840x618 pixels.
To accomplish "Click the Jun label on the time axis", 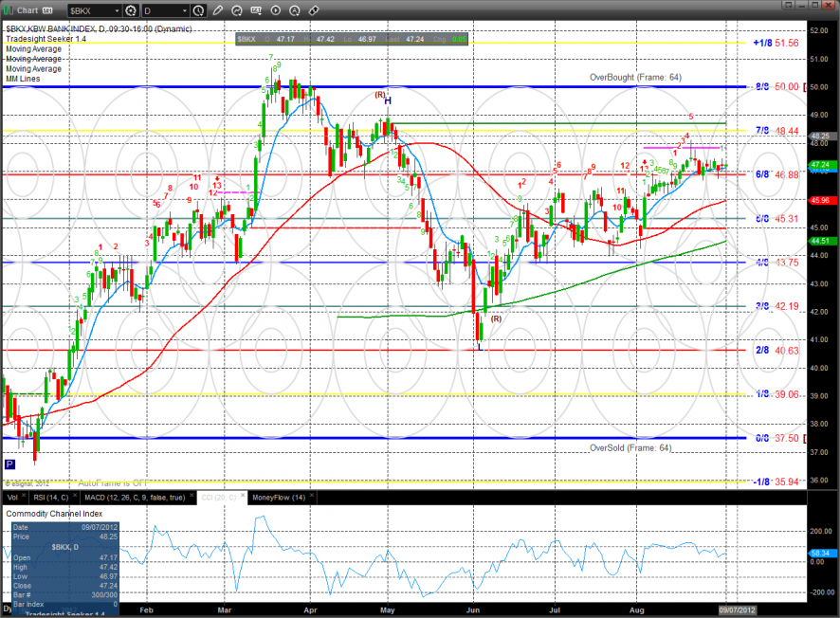I will pos(472,610).
